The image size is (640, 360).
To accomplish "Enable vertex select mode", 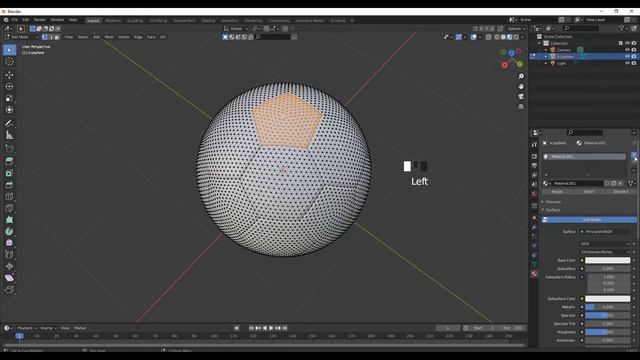I will 44,37.
